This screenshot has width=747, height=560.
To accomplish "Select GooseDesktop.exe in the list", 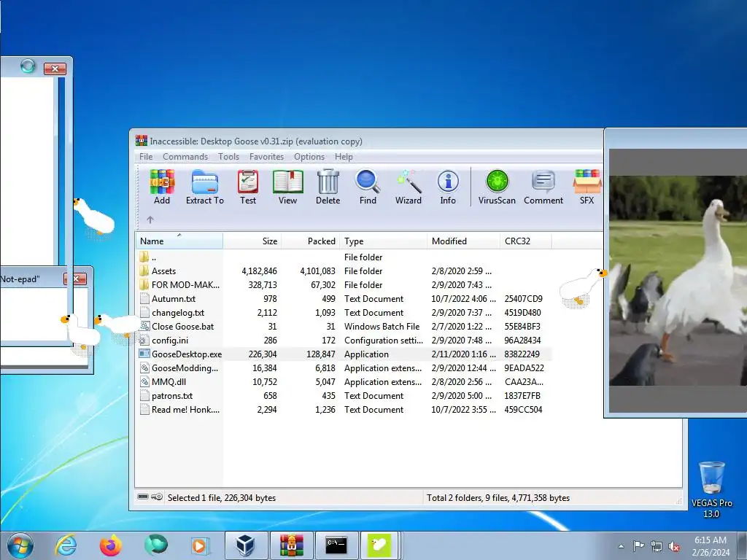I will click(x=344, y=354).
